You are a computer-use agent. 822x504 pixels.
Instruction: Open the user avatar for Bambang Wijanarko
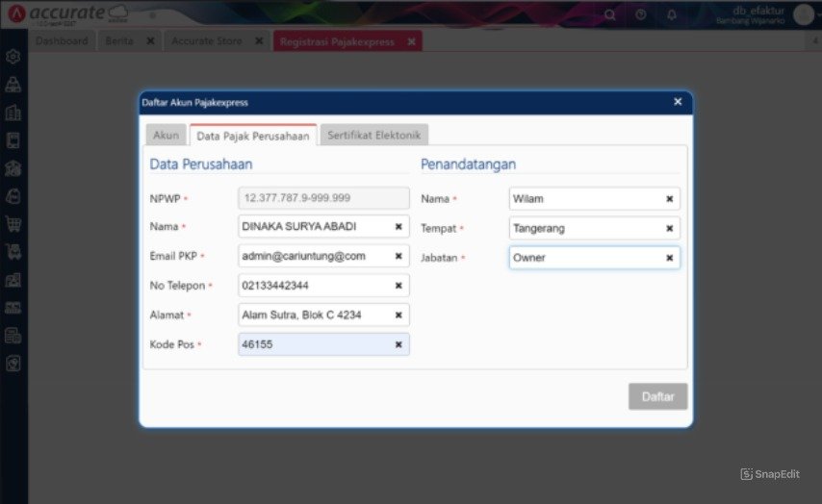(804, 14)
